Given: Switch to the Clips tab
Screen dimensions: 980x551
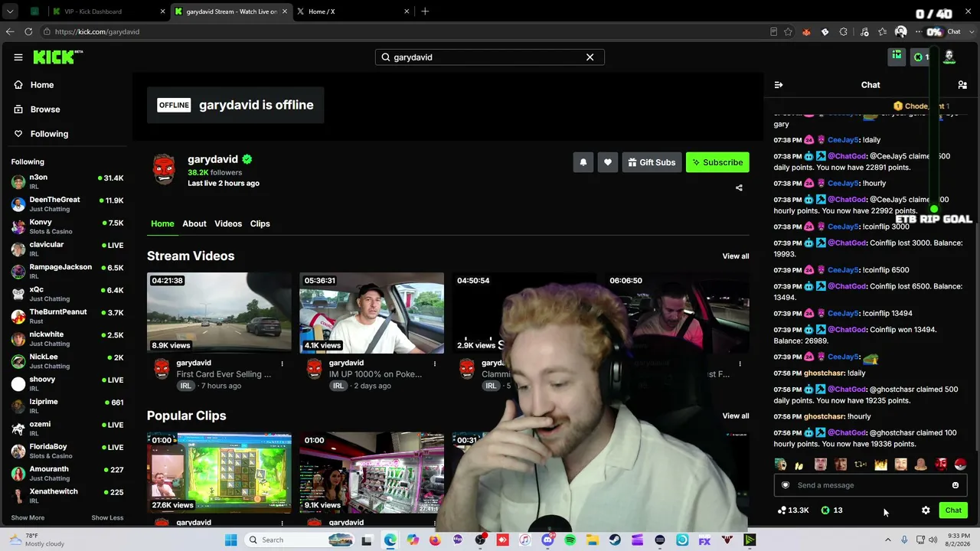Looking at the screenshot, I should click(x=260, y=223).
